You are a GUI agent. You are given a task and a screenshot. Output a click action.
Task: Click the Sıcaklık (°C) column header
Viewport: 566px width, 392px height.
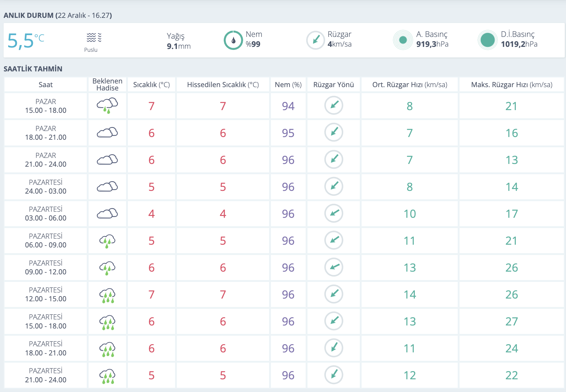[x=151, y=85]
